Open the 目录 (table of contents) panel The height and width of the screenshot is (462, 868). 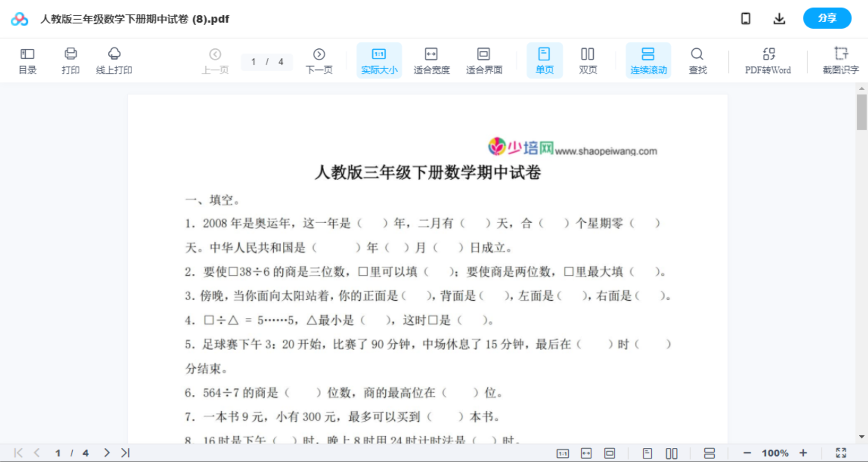[x=27, y=60]
